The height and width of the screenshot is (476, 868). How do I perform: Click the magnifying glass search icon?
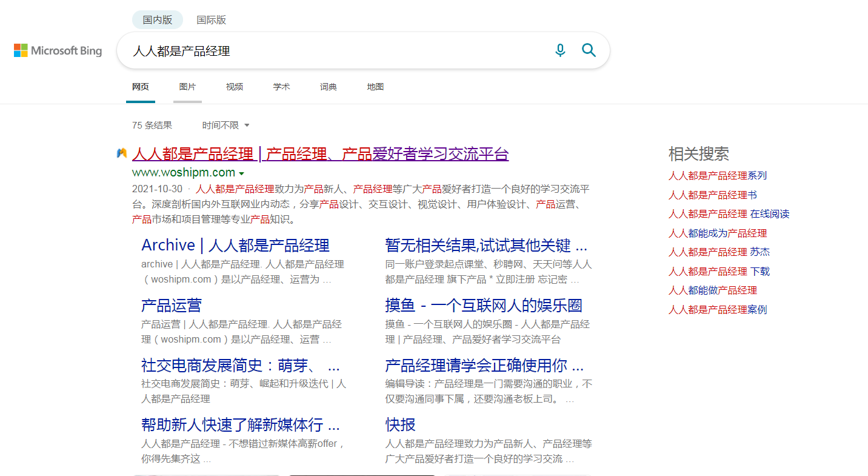(x=589, y=50)
